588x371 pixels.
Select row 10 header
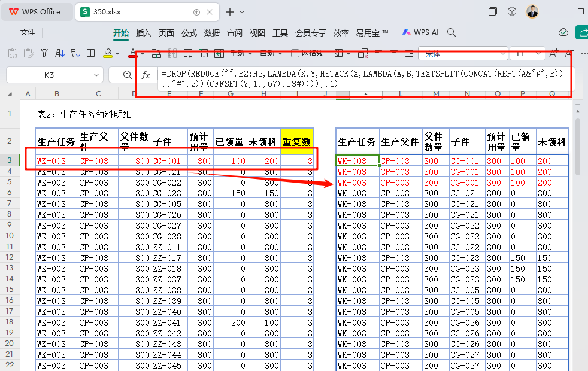(10, 236)
